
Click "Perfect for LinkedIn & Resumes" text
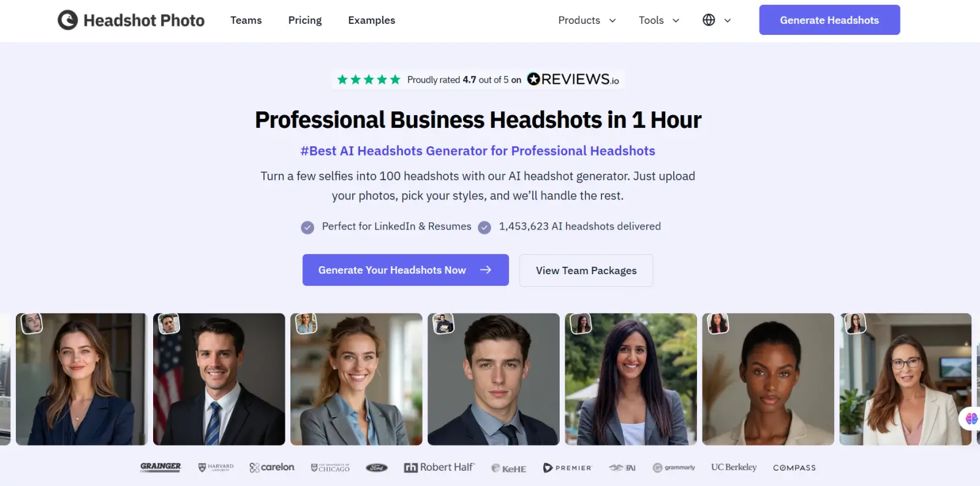pos(397,226)
